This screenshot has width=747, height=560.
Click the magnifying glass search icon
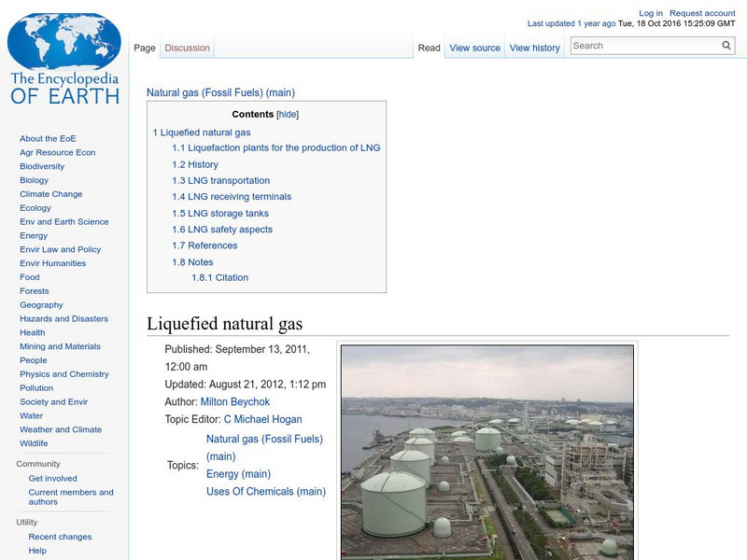pyautogui.click(x=726, y=45)
